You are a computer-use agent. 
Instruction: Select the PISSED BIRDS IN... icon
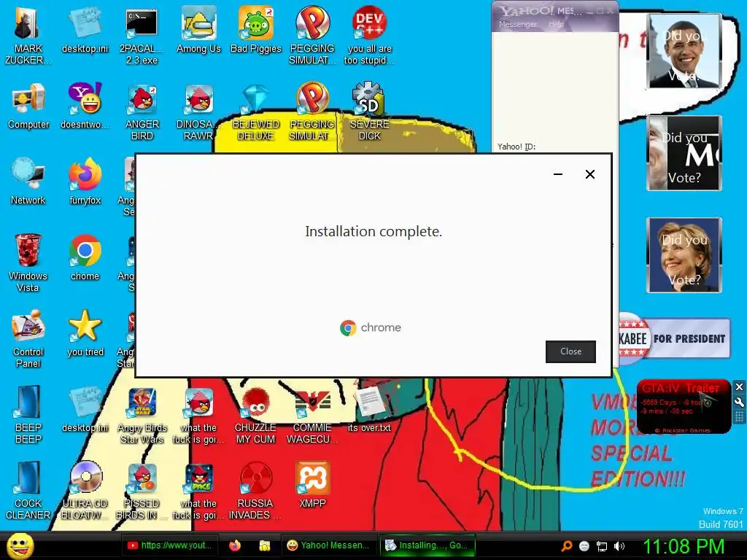[142, 491]
